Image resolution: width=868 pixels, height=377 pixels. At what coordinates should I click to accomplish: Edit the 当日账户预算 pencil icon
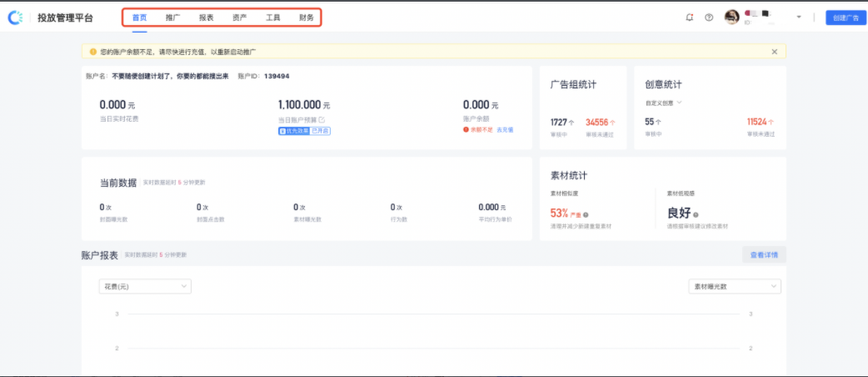322,120
